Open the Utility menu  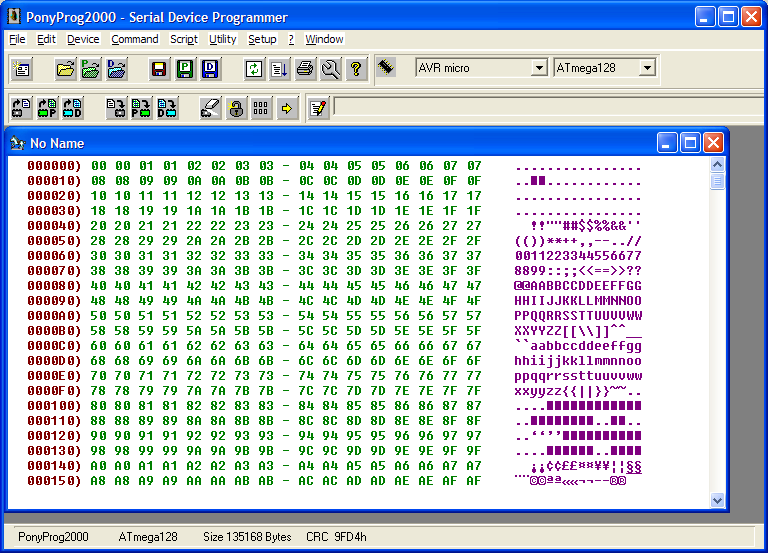(223, 39)
